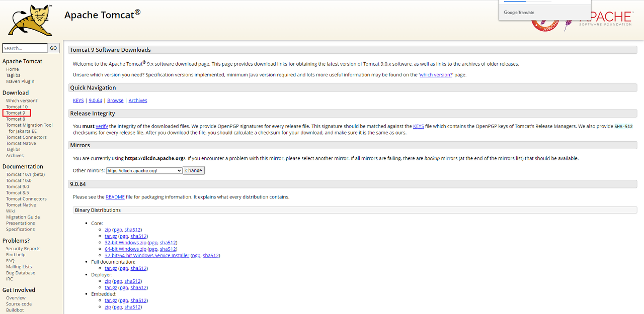
Task: Open the Wiki link
Action: (11, 211)
